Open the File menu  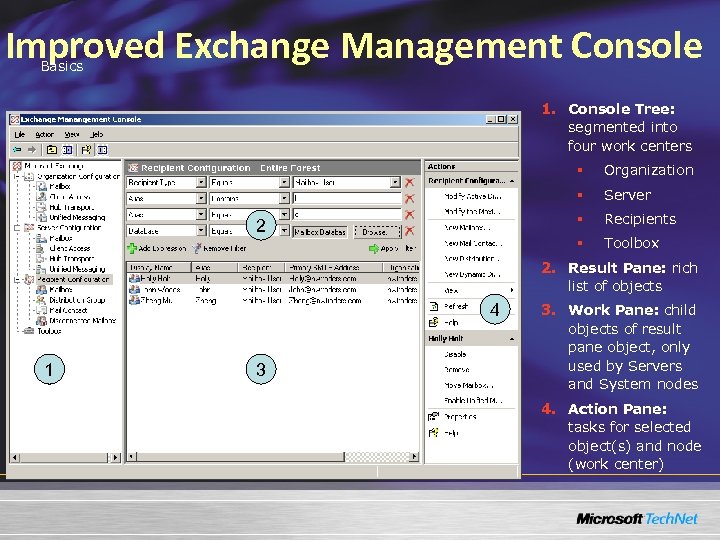click(19, 135)
